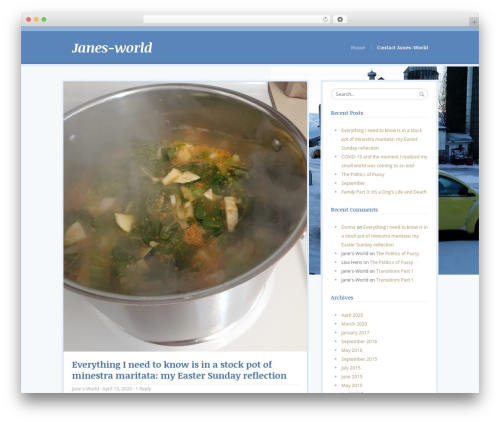The height and width of the screenshot is (423, 500).
Task: Open Contact Janes-World menu item
Action: tap(402, 48)
